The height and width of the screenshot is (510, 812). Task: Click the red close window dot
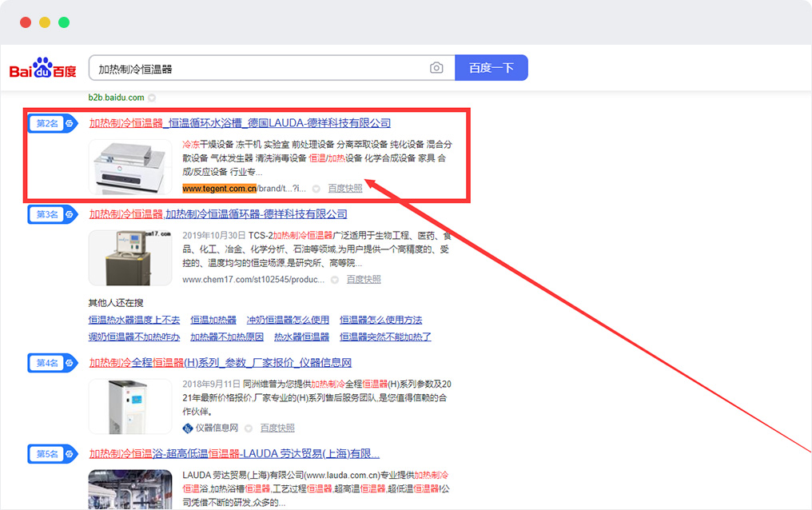coord(26,22)
